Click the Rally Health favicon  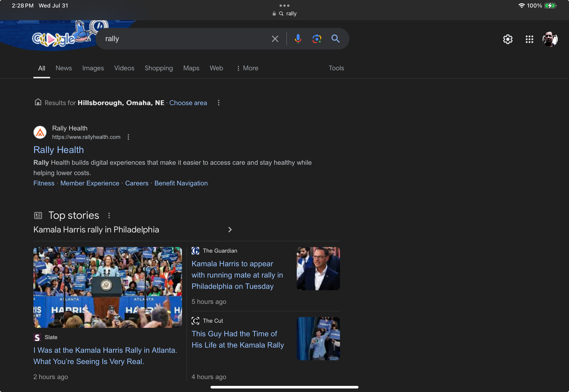(40, 132)
